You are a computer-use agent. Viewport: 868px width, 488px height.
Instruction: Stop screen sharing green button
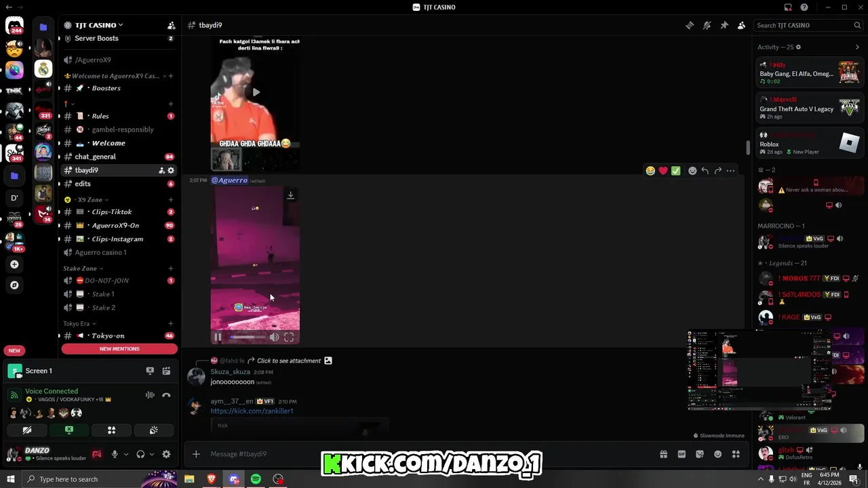pyautogui.click(x=68, y=430)
